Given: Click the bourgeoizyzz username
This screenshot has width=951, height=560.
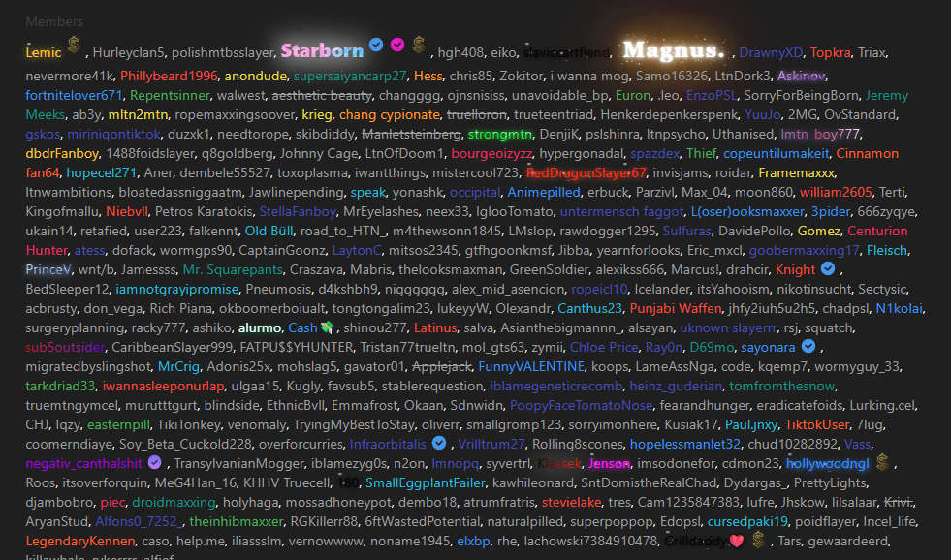Looking at the screenshot, I should [x=491, y=153].
